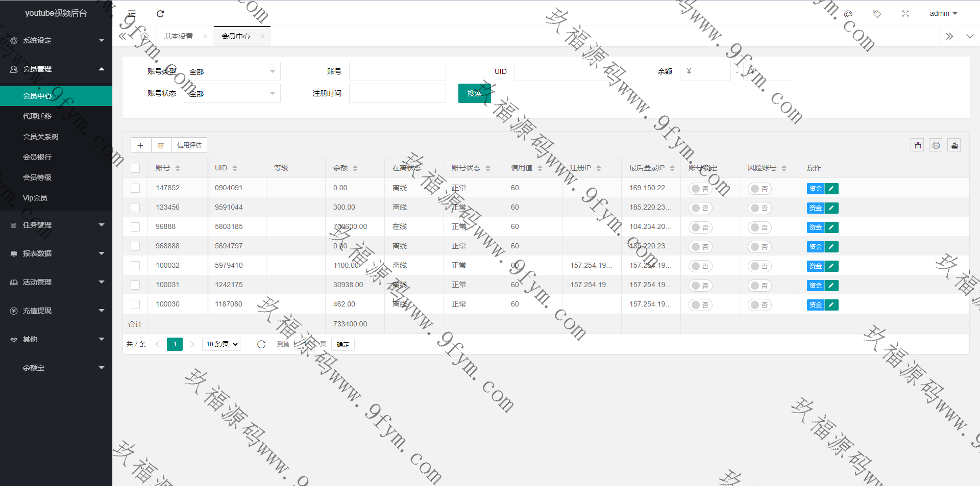
Task: Click into the 注册时间 input field
Action: (397, 93)
